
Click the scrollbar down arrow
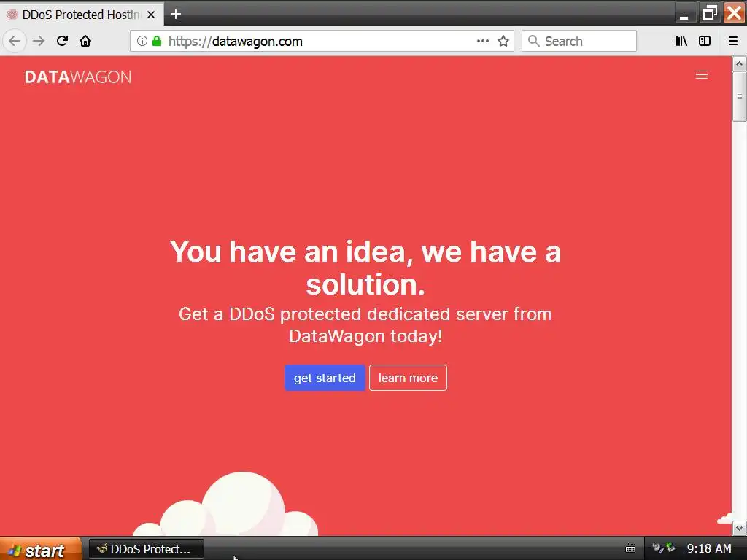pos(739,528)
